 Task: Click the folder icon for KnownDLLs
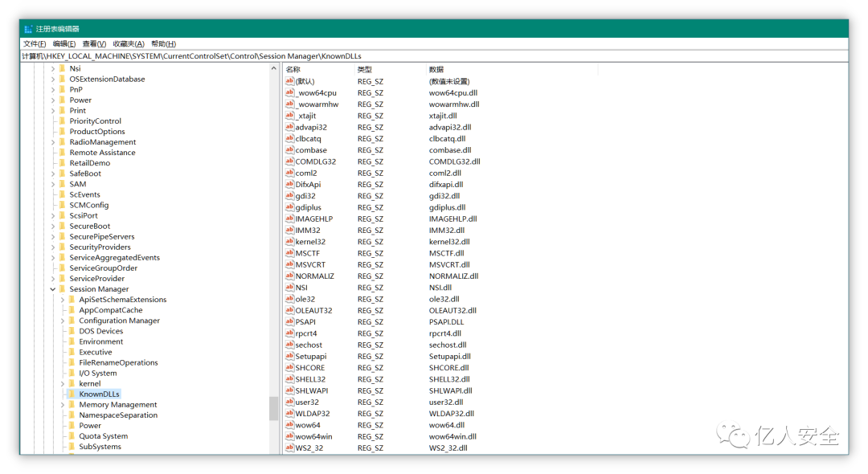pos(72,394)
